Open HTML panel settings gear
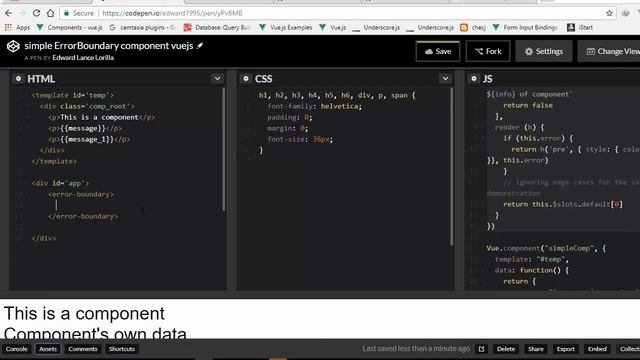The width and height of the screenshot is (640, 360). pos(18,78)
